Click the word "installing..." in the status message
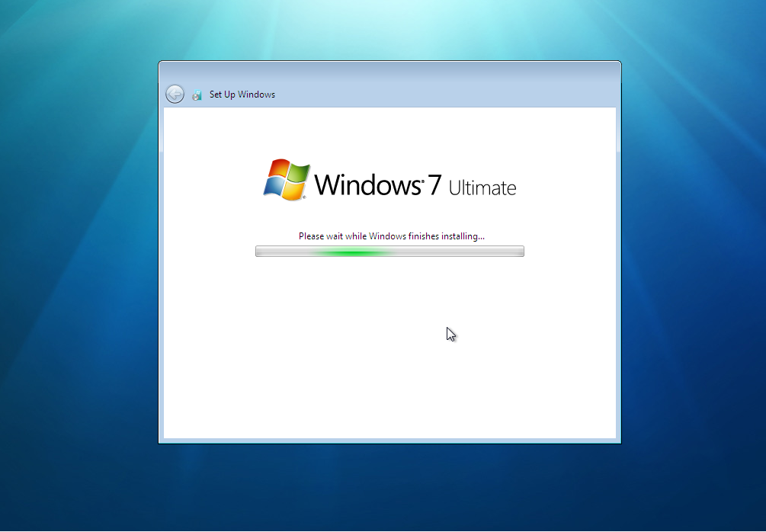This screenshot has width=766, height=532. coord(462,236)
